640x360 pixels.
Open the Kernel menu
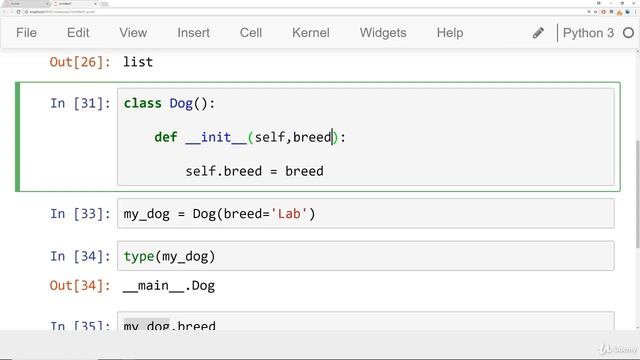pos(311,33)
